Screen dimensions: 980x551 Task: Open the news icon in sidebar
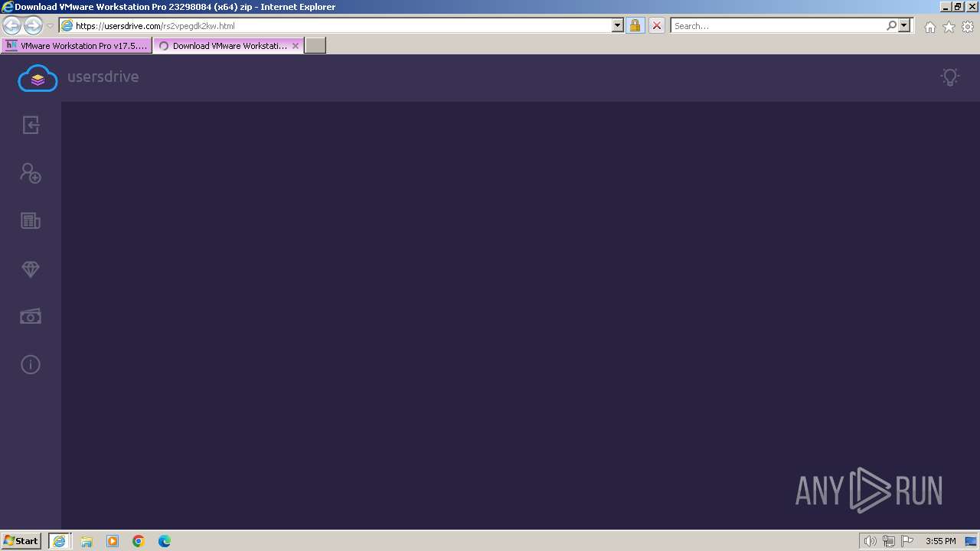tap(31, 221)
